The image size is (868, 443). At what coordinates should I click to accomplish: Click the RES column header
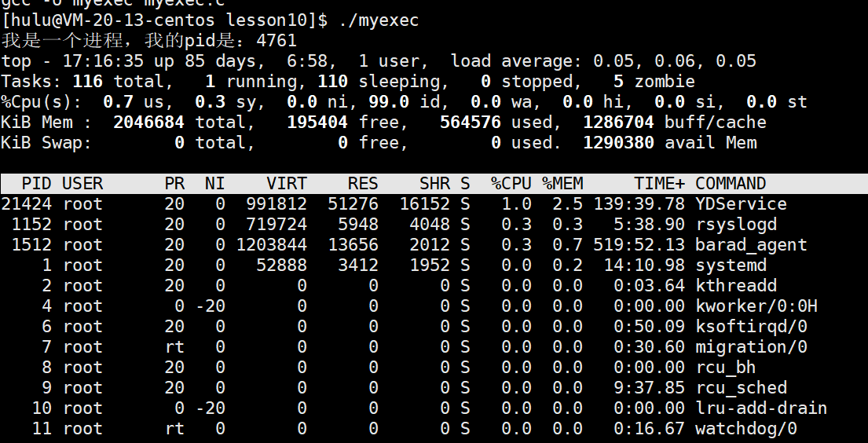click(363, 183)
